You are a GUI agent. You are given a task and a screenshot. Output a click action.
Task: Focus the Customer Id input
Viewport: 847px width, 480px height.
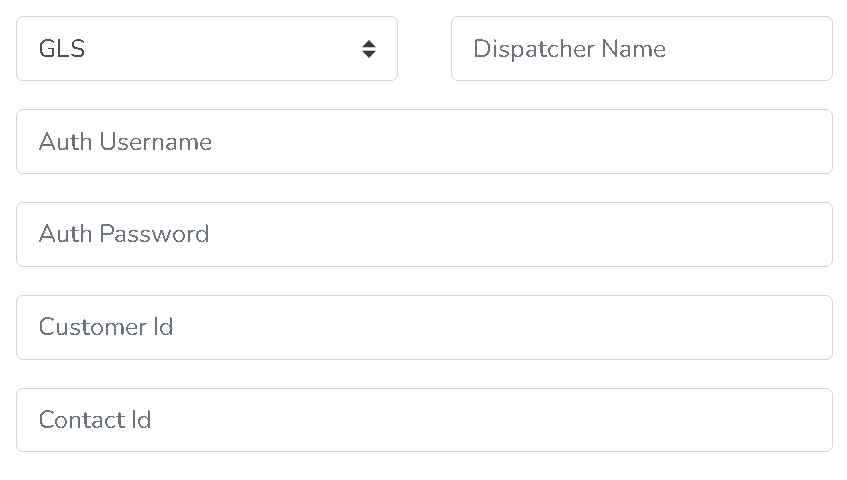(424, 327)
